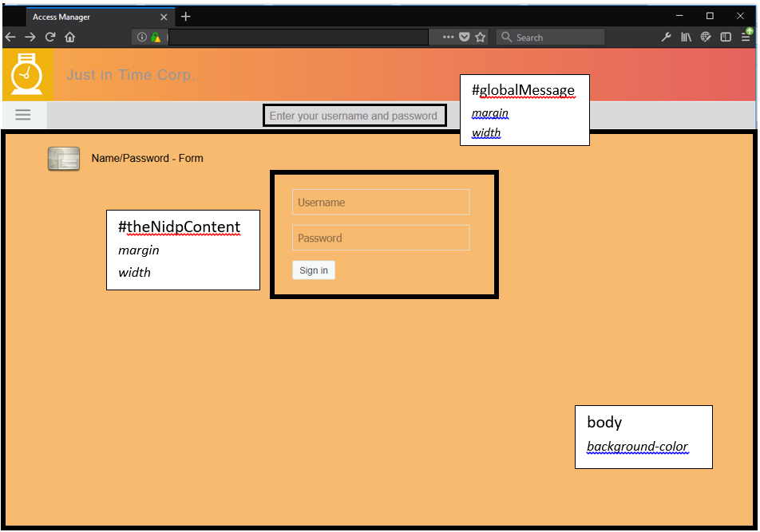This screenshot has height=532, width=760.
Task: Click the Name/Password form card icon
Action: click(x=63, y=158)
